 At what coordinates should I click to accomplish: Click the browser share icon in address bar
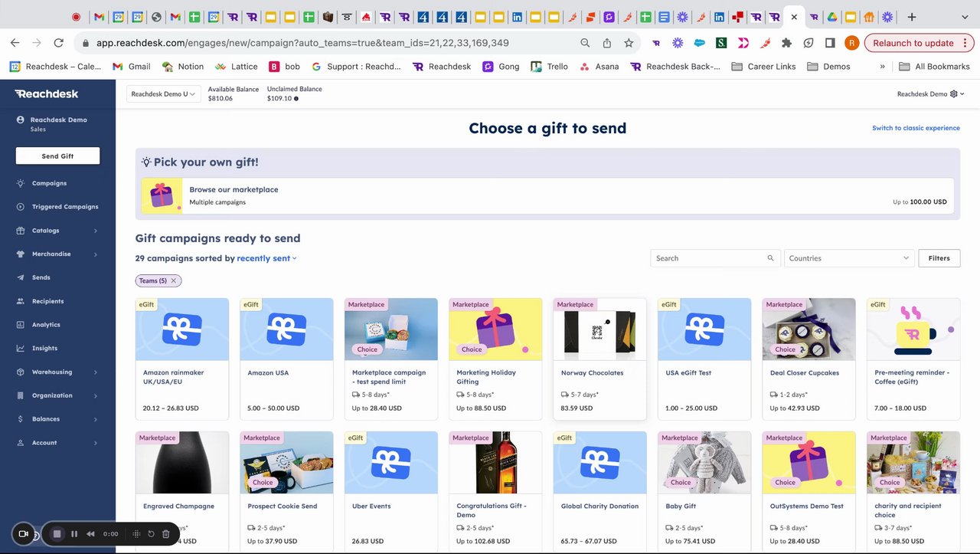click(607, 43)
